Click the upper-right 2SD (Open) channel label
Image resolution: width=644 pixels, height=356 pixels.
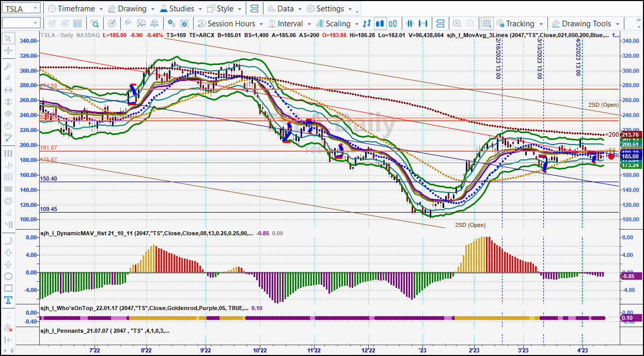click(603, 105)
